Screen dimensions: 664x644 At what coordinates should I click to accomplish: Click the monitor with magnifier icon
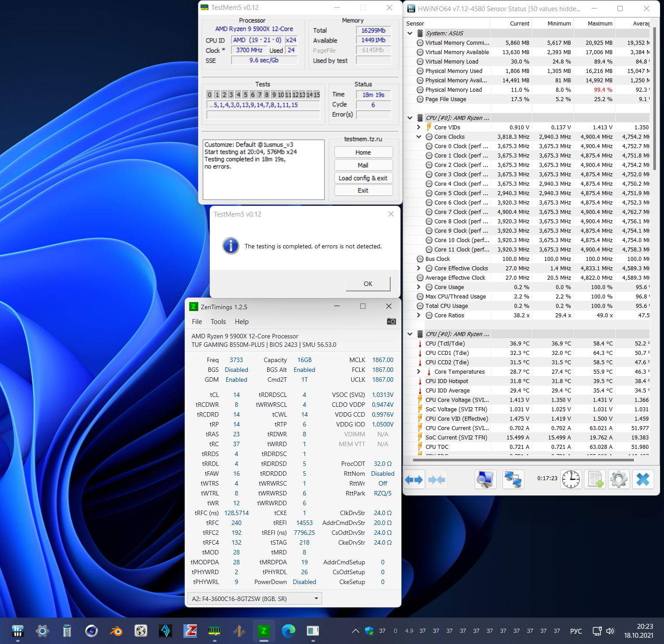485,480
